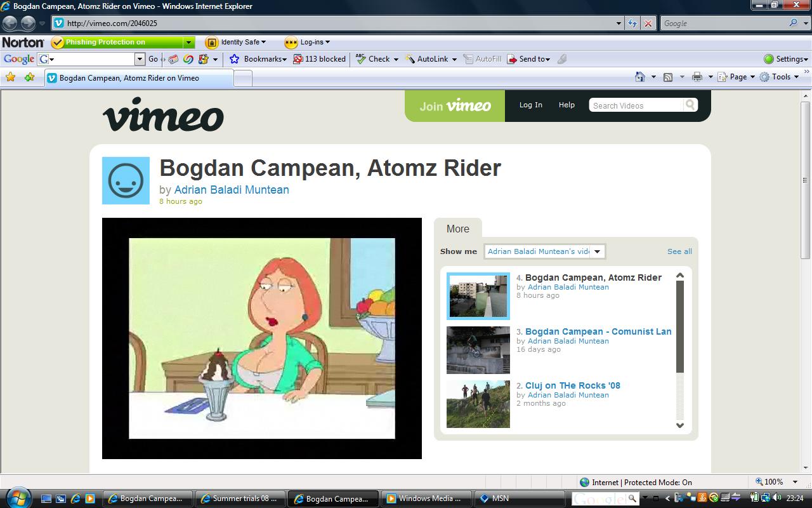Click the Search Videos input field

click(637, 105)
